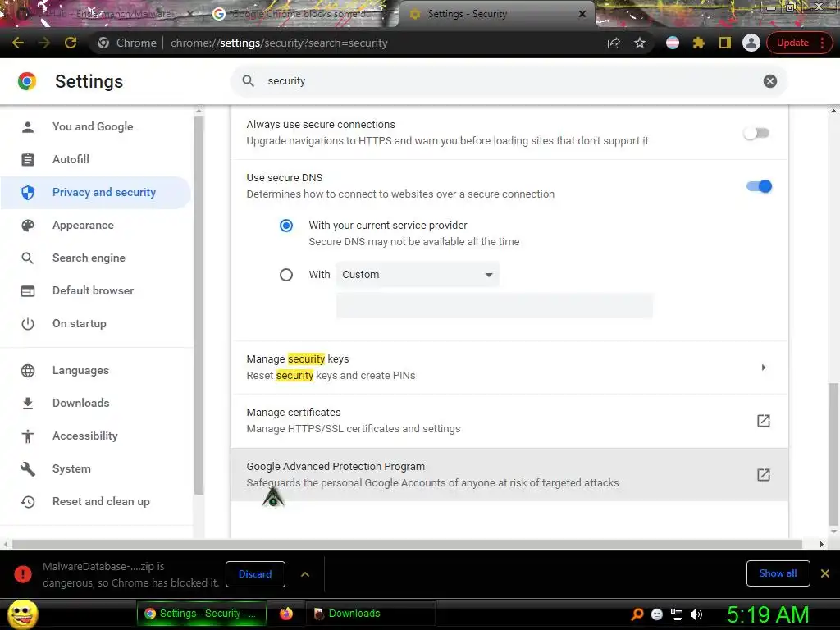This screenshot has width=840, height=630.
Task: Open Default browser settings section
Action: (x=94, y=290)
